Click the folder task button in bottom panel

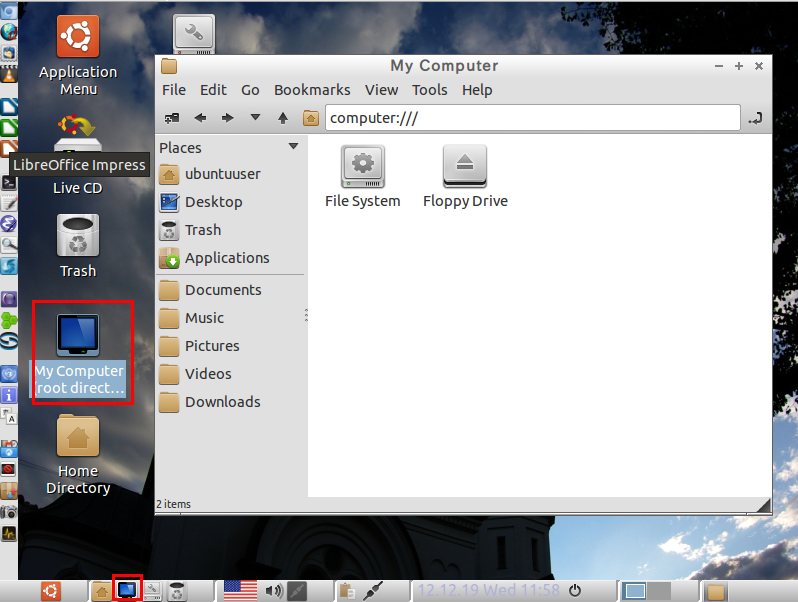click(x=716, y=591)
